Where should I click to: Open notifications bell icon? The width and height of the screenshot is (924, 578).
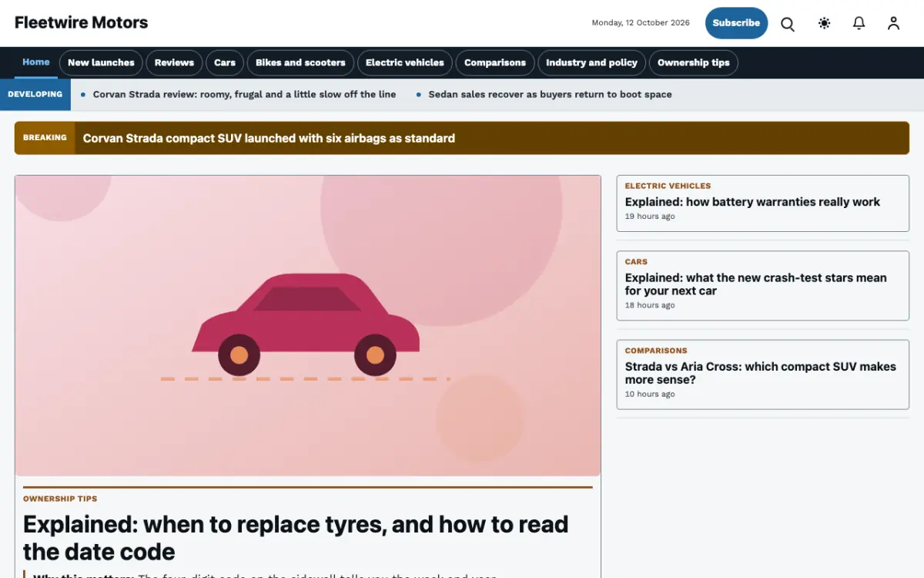click(x=859, y=23)
